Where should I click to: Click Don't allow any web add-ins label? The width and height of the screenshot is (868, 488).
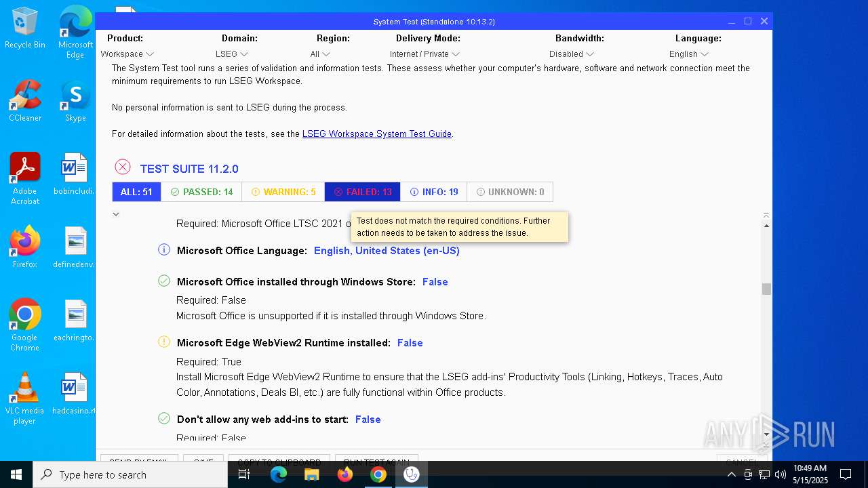[262, 420]
